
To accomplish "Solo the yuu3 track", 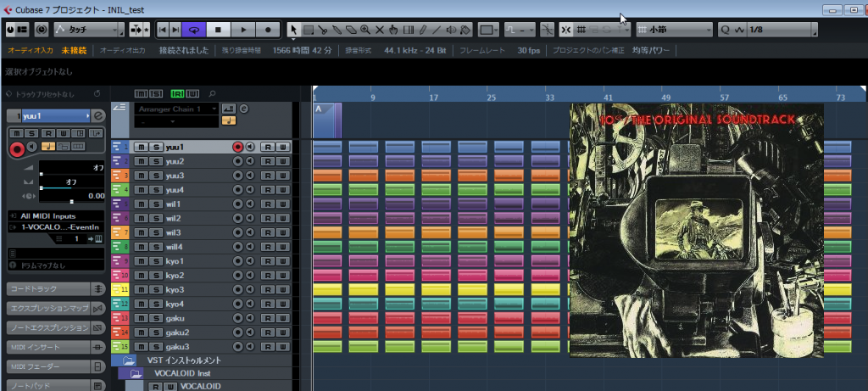I will pyautogui.click(x=156, y=176).
